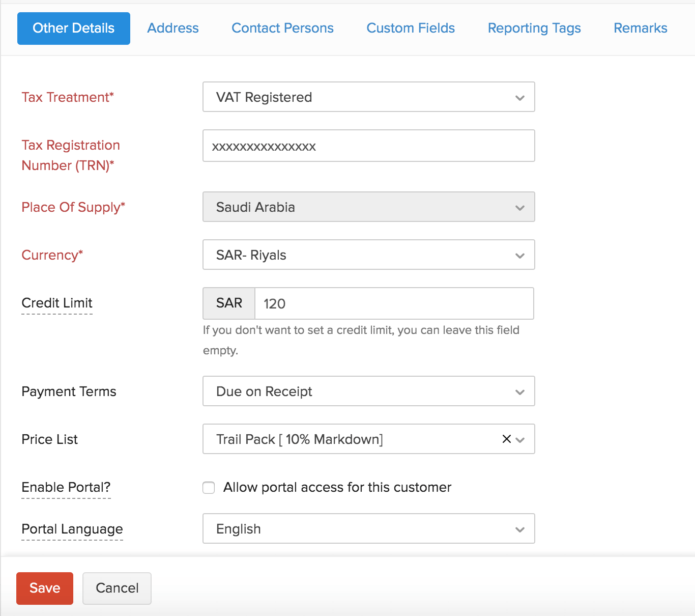
Task: Open the Reporting Tags tab
Action: pos(534,28)
